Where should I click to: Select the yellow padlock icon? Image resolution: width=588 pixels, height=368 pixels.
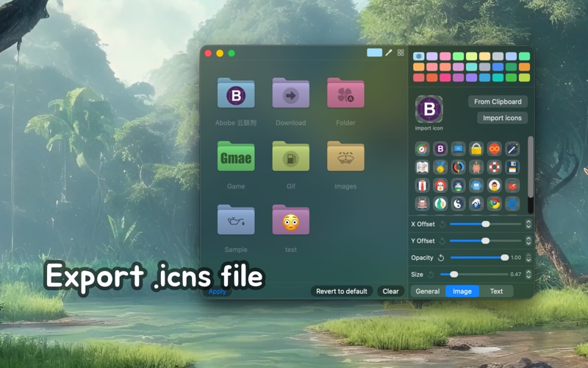coord(476,149)
